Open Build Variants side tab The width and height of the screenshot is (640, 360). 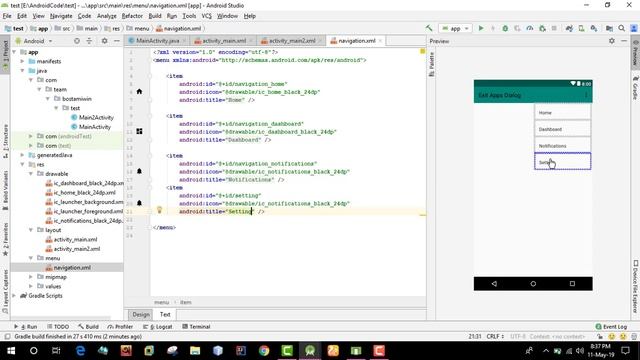(5, 190)
